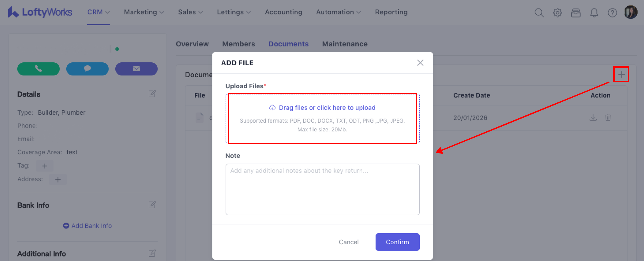Click the green phone call button
Viewport: 644px width, 261px height.
(38, 69)
